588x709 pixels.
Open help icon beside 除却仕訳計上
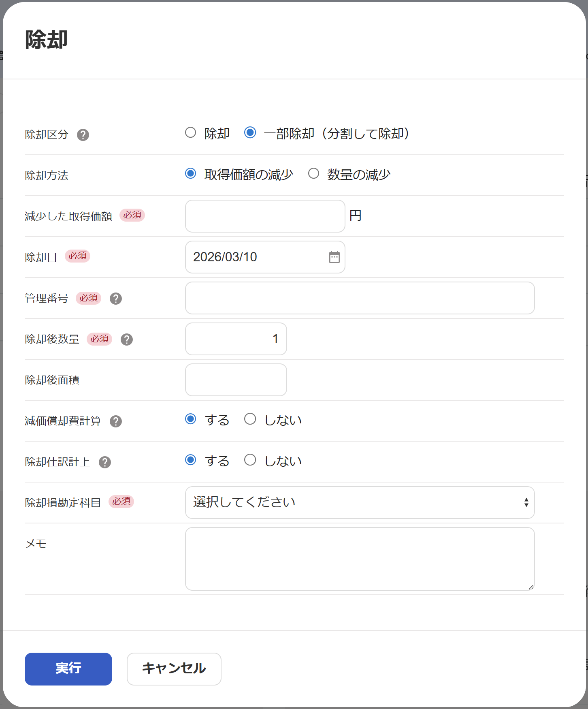coord(105,462)
